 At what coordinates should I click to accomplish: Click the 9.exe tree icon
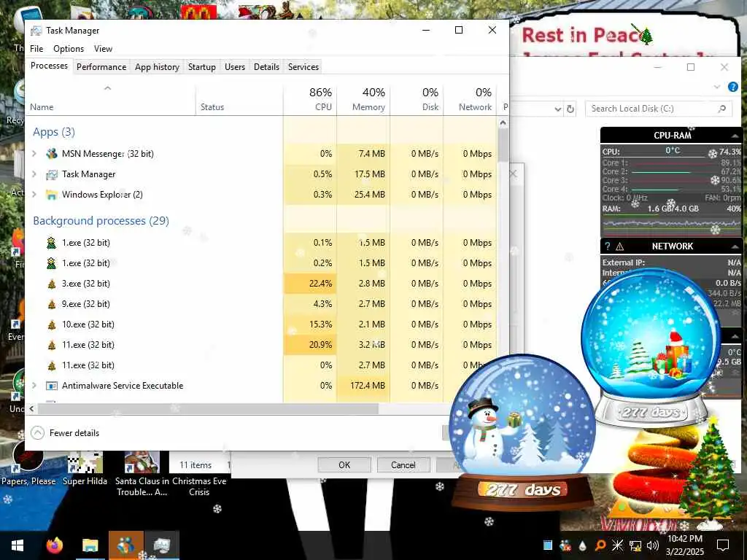click(52, 304)
